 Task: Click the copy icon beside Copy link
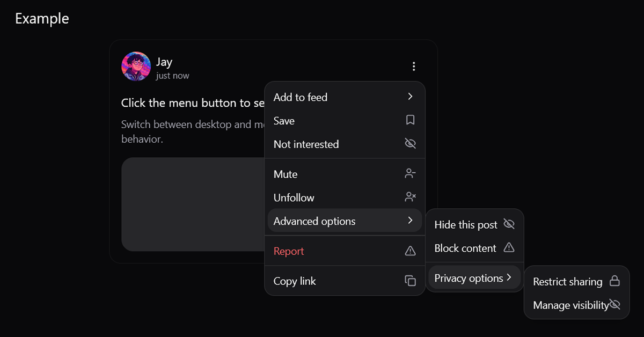410,281
